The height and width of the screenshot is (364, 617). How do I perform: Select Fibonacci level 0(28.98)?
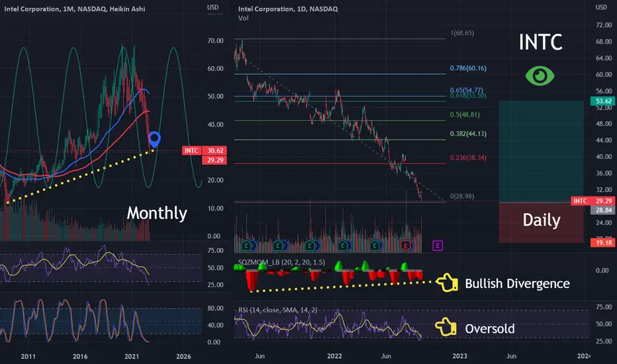462,196
